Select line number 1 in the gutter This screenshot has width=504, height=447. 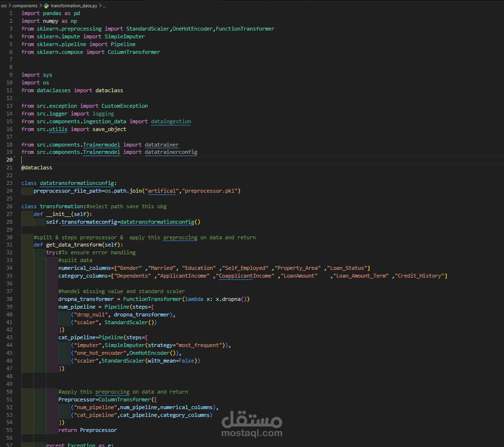11,13
